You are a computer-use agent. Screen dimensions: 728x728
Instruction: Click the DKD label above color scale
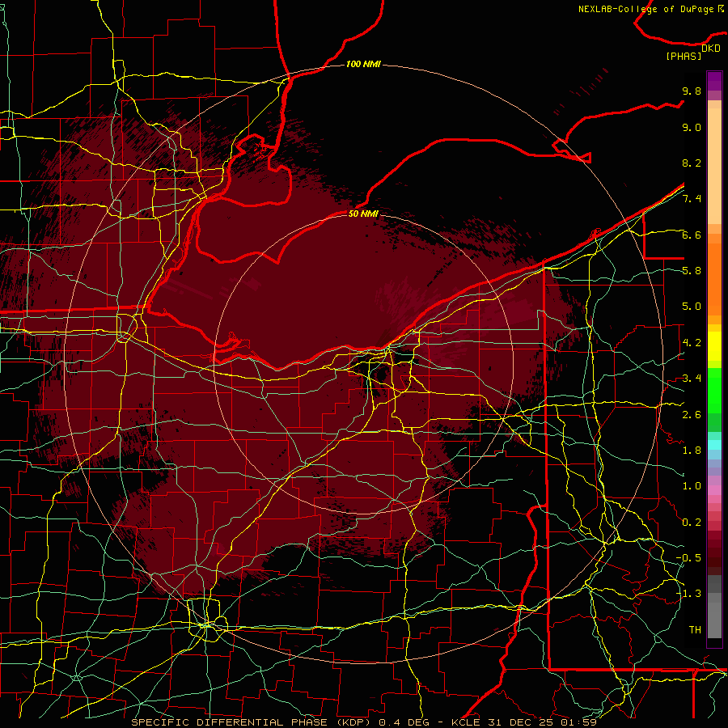coord(710,49)
